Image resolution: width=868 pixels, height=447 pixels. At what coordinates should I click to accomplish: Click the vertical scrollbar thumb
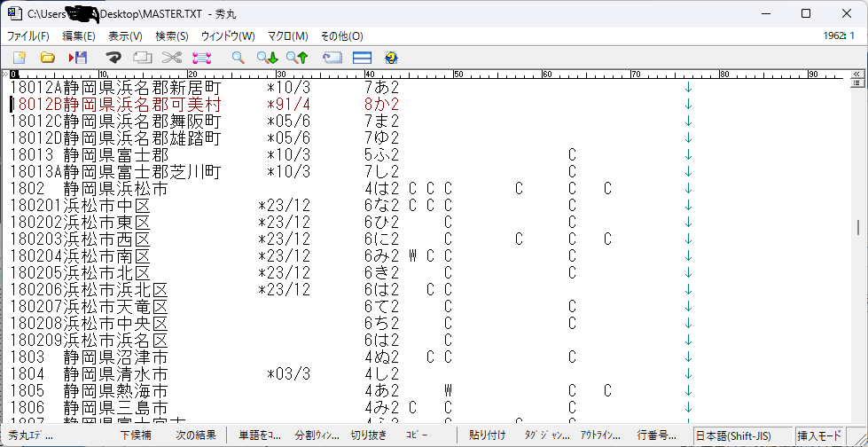[858, 228]
